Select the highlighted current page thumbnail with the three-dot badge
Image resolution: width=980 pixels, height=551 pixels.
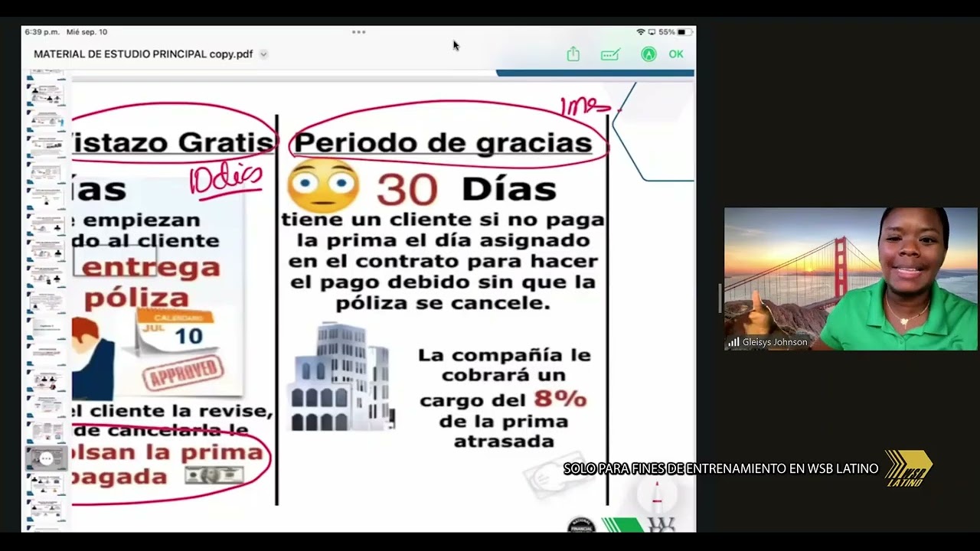tap(47, 458)
